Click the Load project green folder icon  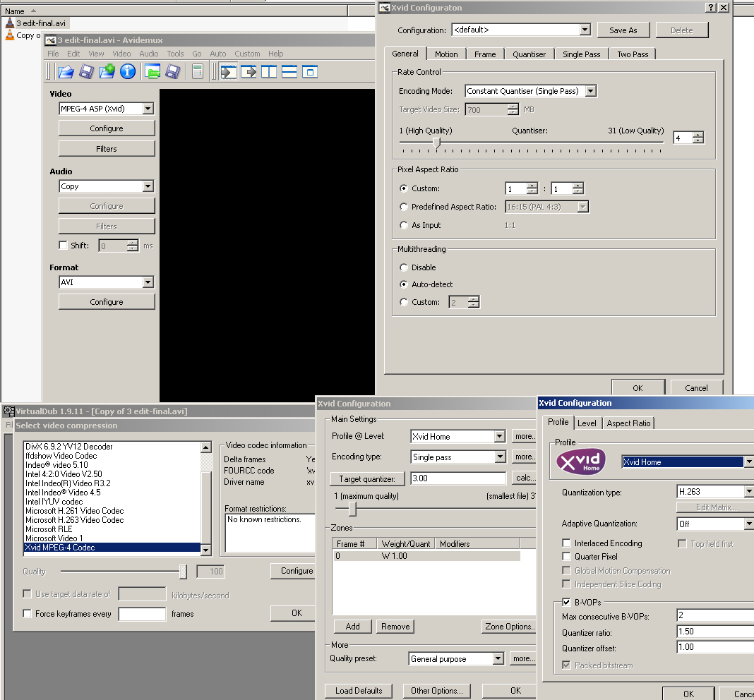pyautogui.click(x=152, y=72)
